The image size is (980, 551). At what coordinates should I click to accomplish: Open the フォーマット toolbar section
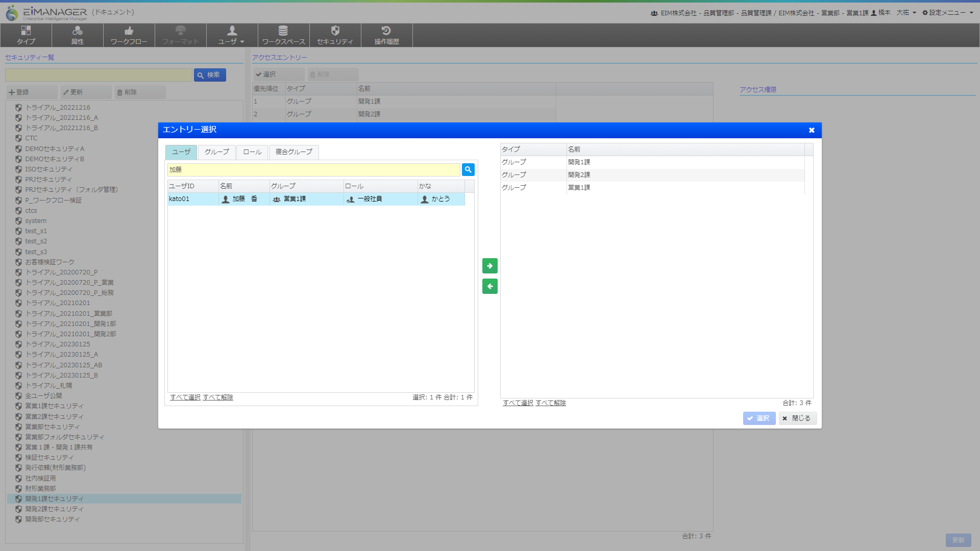[x=181, y=35]
